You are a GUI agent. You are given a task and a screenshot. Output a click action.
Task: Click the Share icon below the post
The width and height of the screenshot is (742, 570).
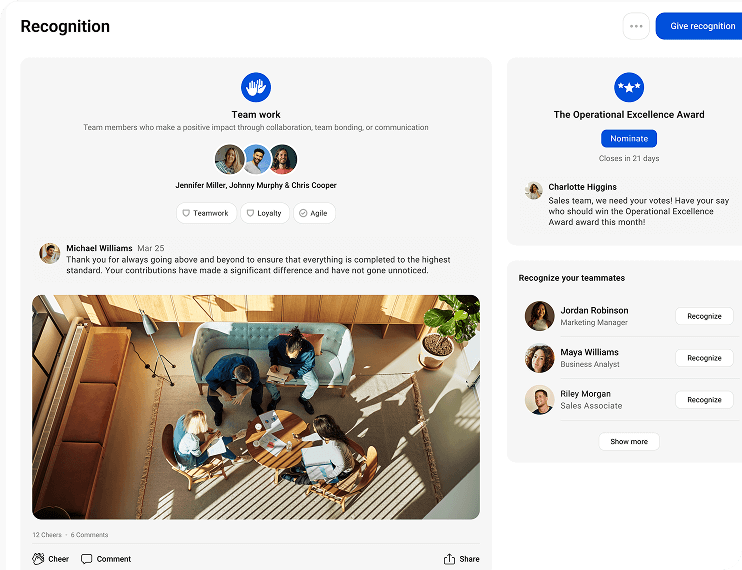click(x=450, y=559)
